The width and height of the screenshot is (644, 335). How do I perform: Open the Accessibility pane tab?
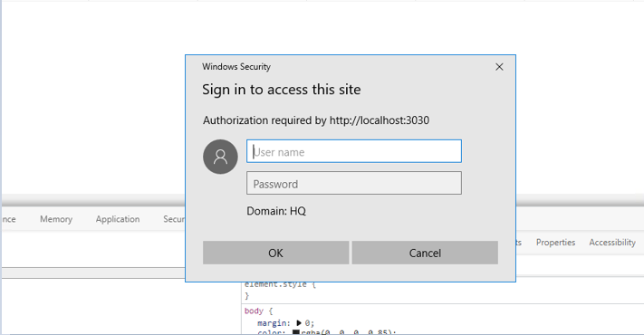click(612, 243)
